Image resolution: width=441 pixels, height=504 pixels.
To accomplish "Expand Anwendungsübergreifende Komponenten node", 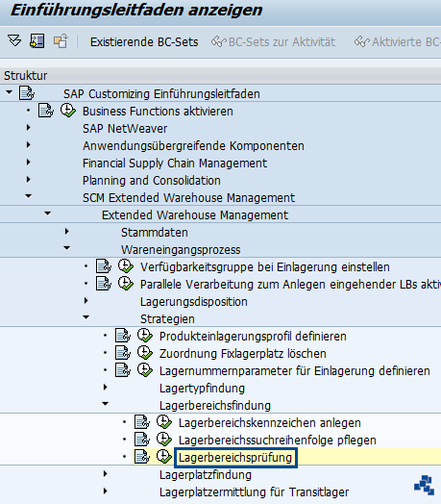I will point(28,145).
